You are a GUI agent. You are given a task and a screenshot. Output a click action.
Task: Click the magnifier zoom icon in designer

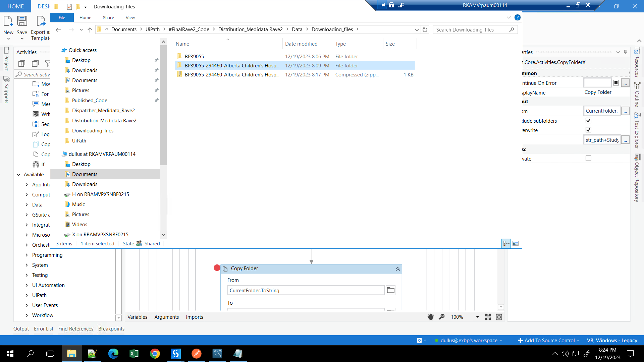click(442, 317)
